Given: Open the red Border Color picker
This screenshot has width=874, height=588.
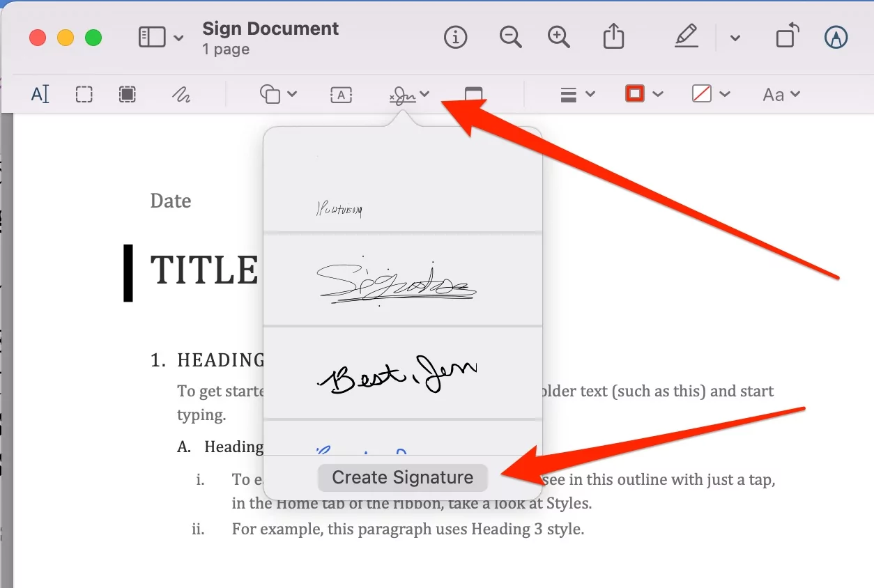Looking at the screenshot, I should 643,94.
